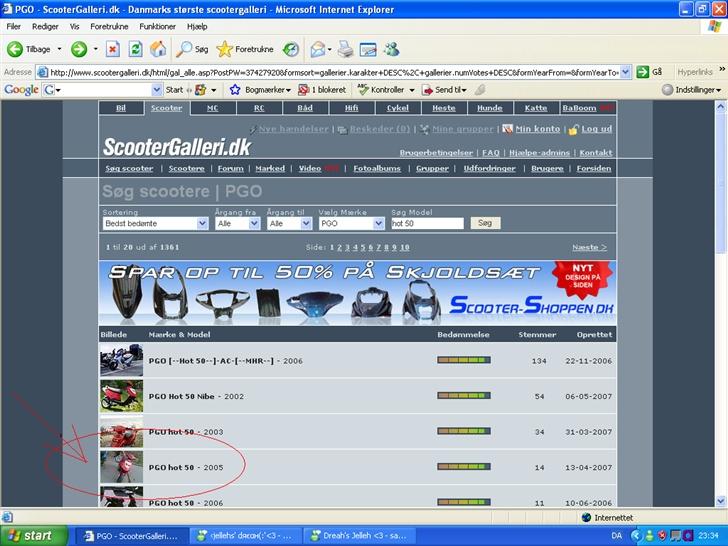Open PGO Hot 50 Nibe thumbnail
728x546 pixels.
coord(121,397)
